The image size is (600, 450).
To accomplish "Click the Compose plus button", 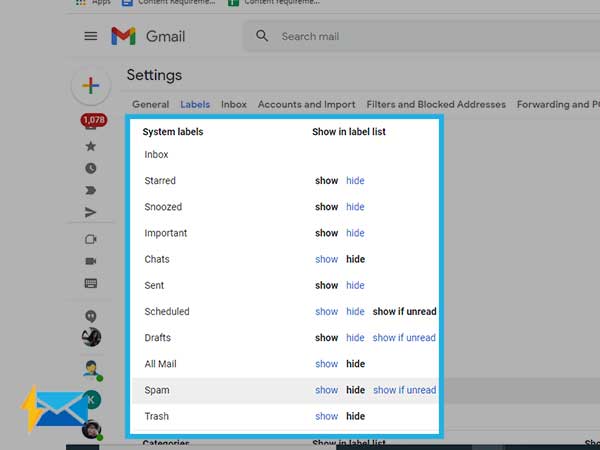I will coord(91,85).
